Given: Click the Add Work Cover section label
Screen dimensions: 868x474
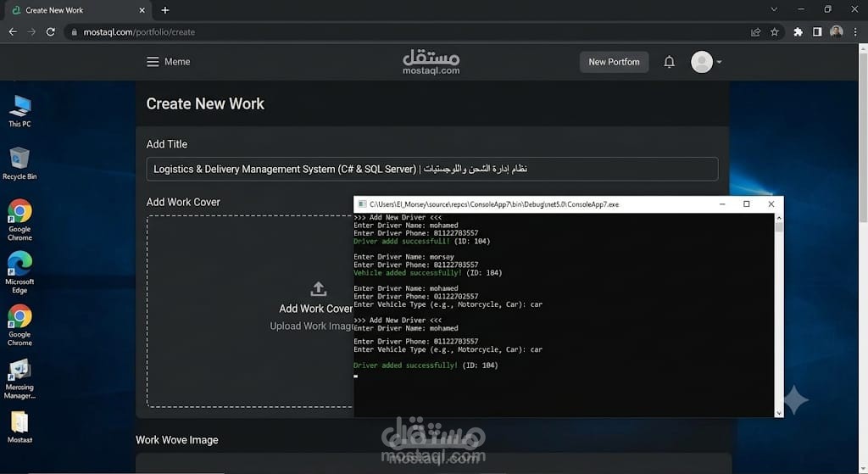Looking at the screenshot, I should (183, 202).
